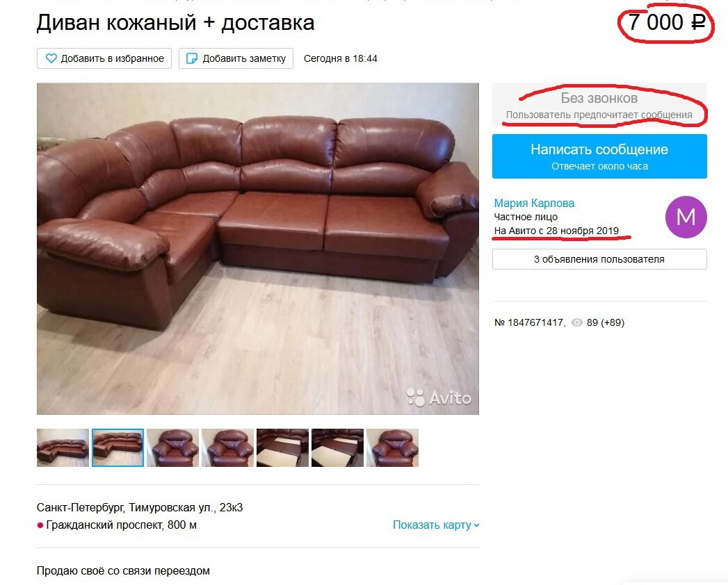Viewport: 728px width, 585px height.
Task: Open 3 объявления пользователя
Action: click(599, 259)
